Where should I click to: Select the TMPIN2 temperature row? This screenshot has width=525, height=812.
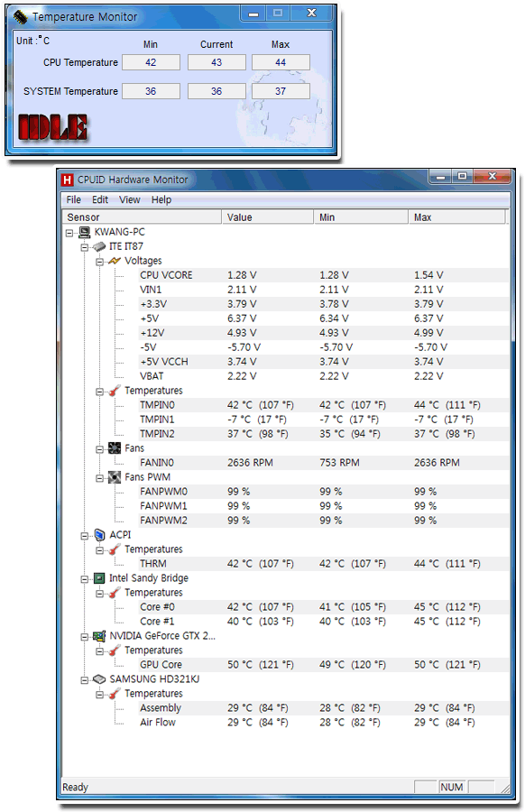click(324, 434)
